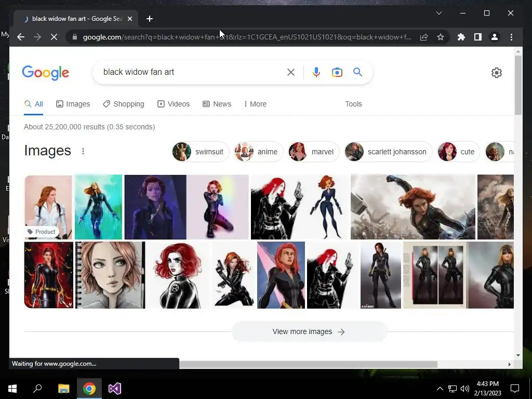
Task: Open the teal watercolor Black Widow image
Action: coord(98,207)
